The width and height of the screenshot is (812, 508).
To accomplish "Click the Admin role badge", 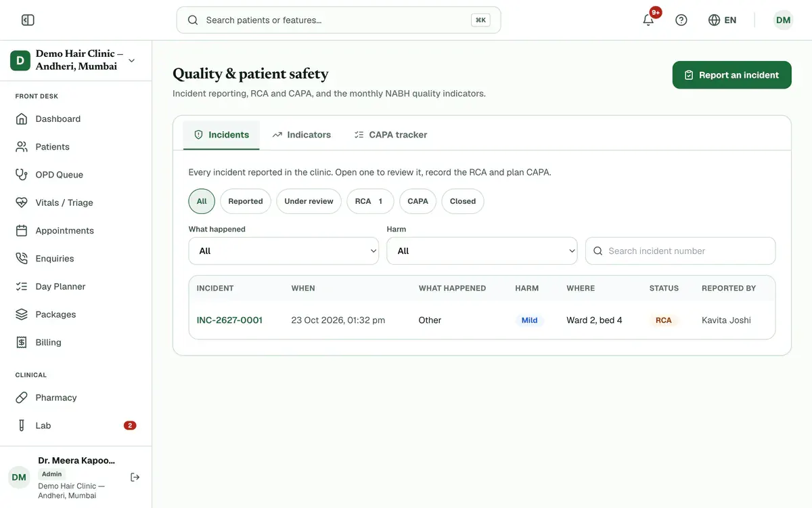I will point(51,474).
